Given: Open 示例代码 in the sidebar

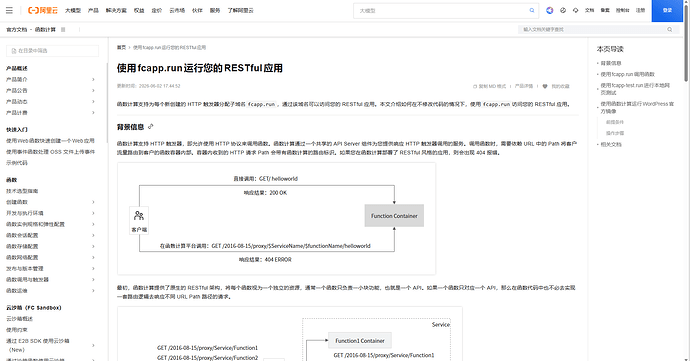Looking at the screenshot, I should 17,163.
